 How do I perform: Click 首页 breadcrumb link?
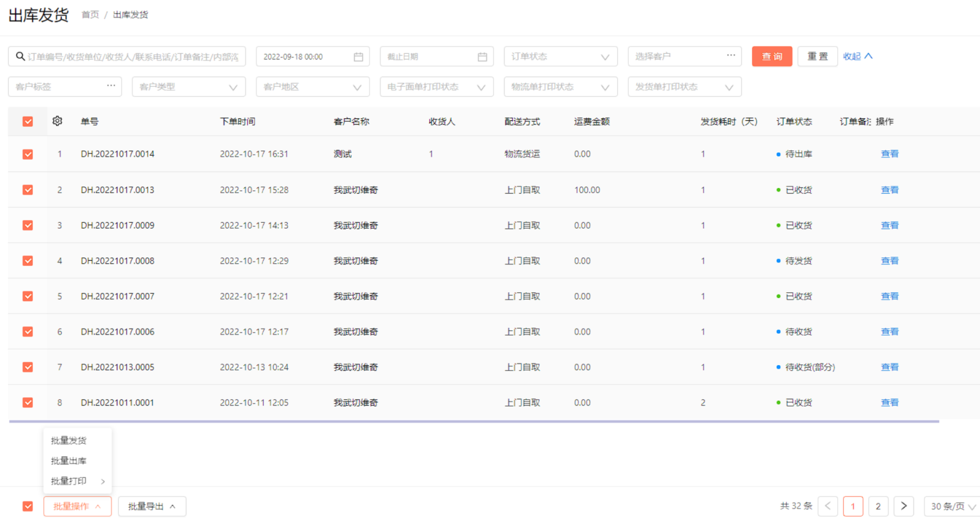(x=90, y=15)
